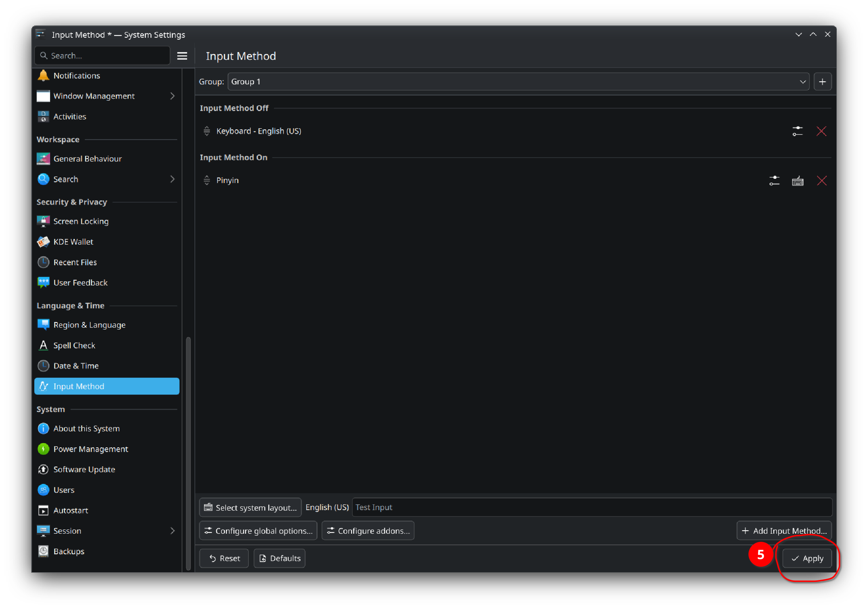
Task: Click Add Input Method button
Action: click(x=784, y=531)
